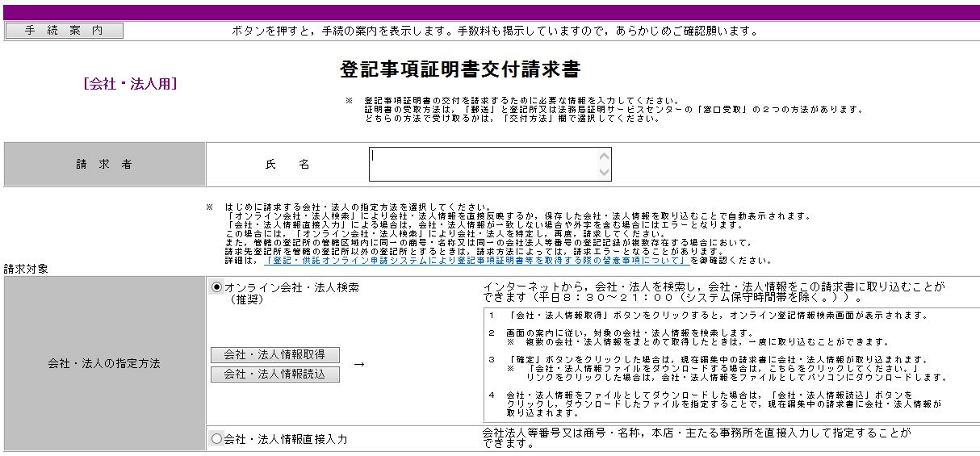Click the 会社・法人情報取得 button

tap(275, 355)
